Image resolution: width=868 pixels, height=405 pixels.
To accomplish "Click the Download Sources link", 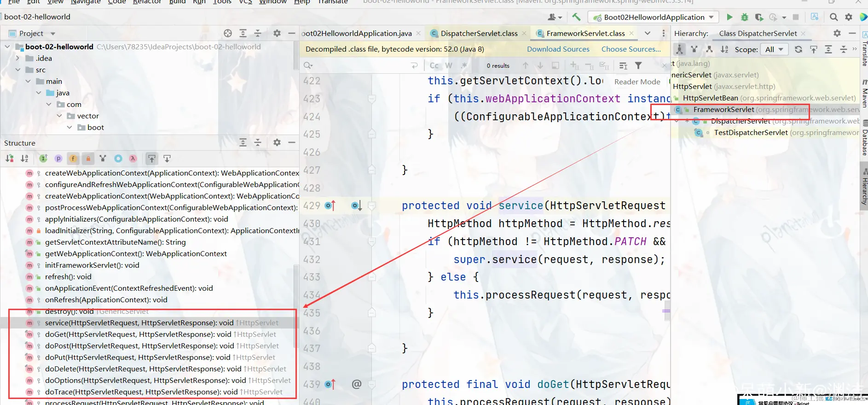I will coord(558,49).
